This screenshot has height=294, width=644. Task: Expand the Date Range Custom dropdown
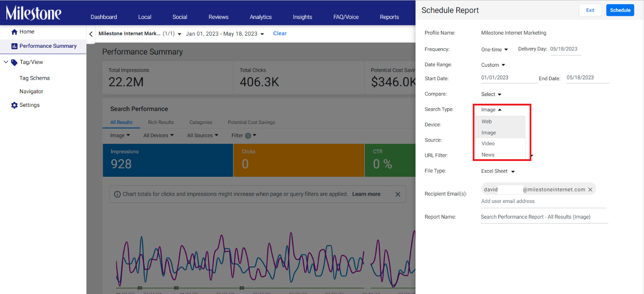click(493, 65)
